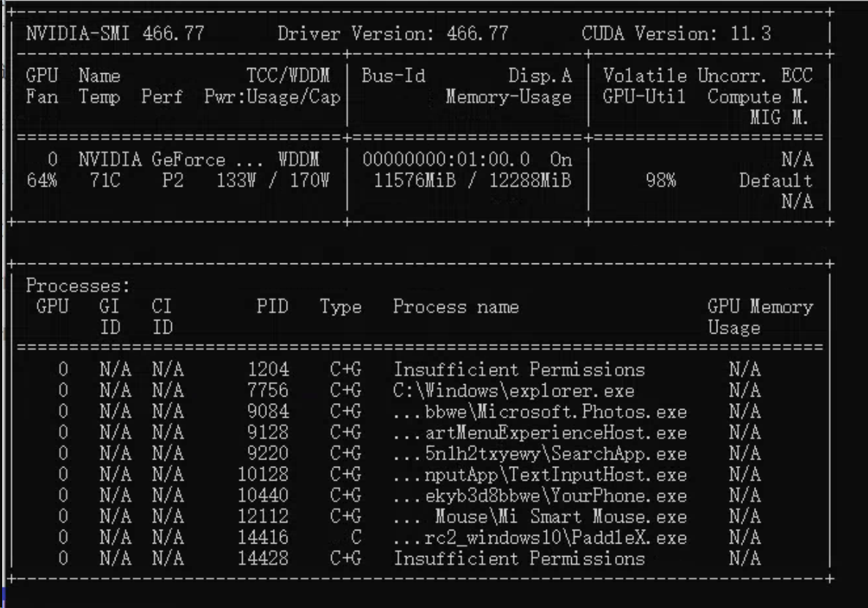The image size is (868, 608).
Task: Click the TCC/WDDM column header
Action: (x=288, y=76)
